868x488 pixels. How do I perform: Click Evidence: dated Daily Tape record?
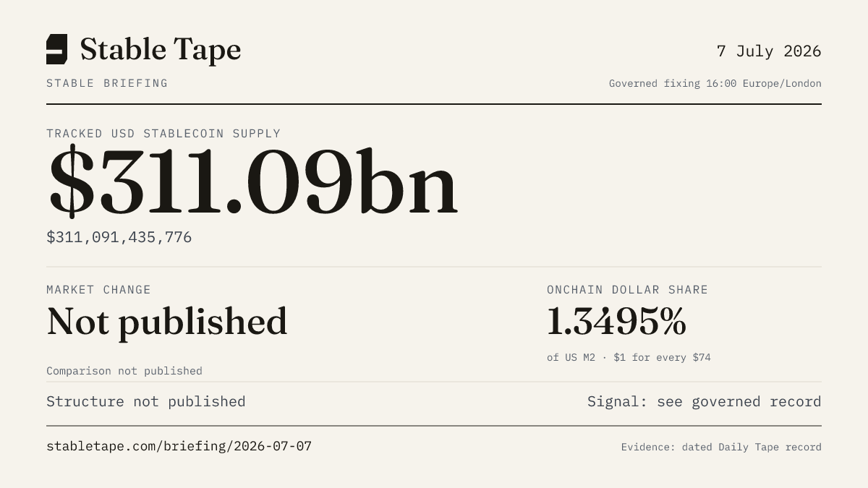pyautogui.click(x=721, y=447)
